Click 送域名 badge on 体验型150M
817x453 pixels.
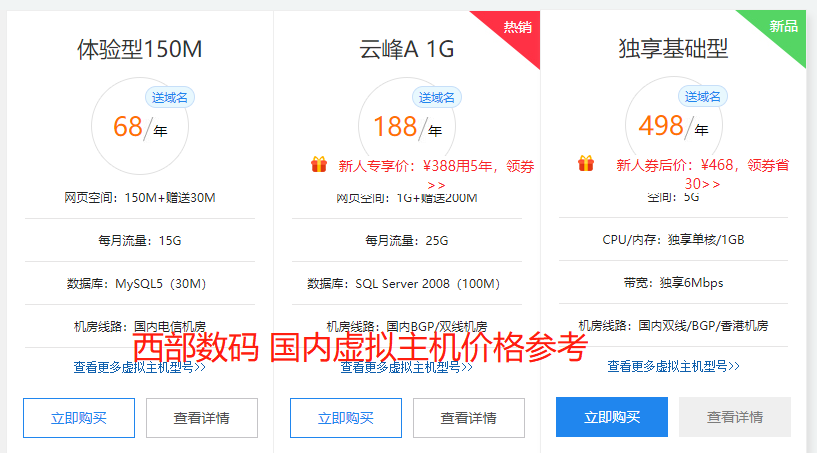169,97
